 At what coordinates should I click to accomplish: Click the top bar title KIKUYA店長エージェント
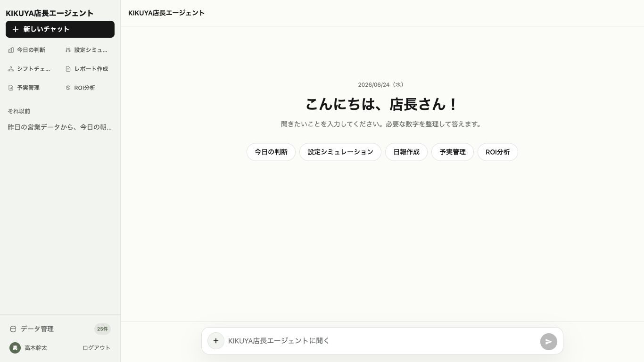166,13
